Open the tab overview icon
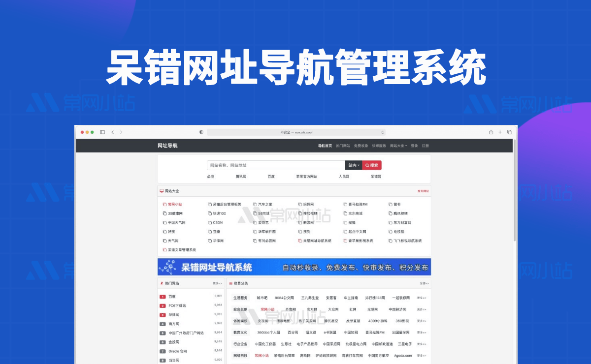The width and height of the screenshot is (591, 364). click(x=509, y=132)
